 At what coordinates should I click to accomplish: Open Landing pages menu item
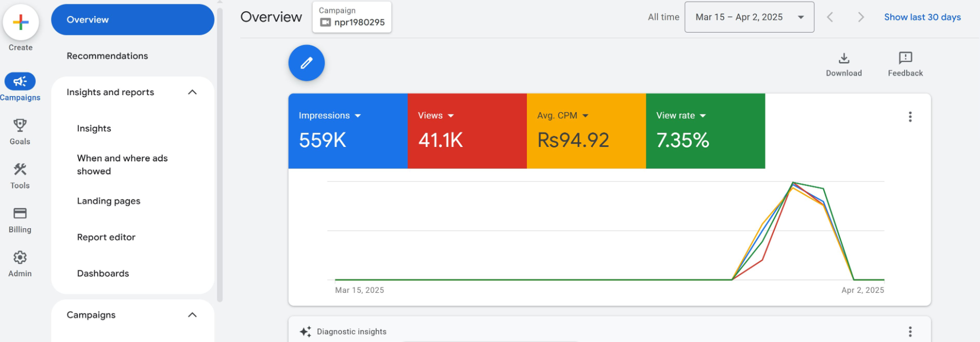[x=109, y=201]
